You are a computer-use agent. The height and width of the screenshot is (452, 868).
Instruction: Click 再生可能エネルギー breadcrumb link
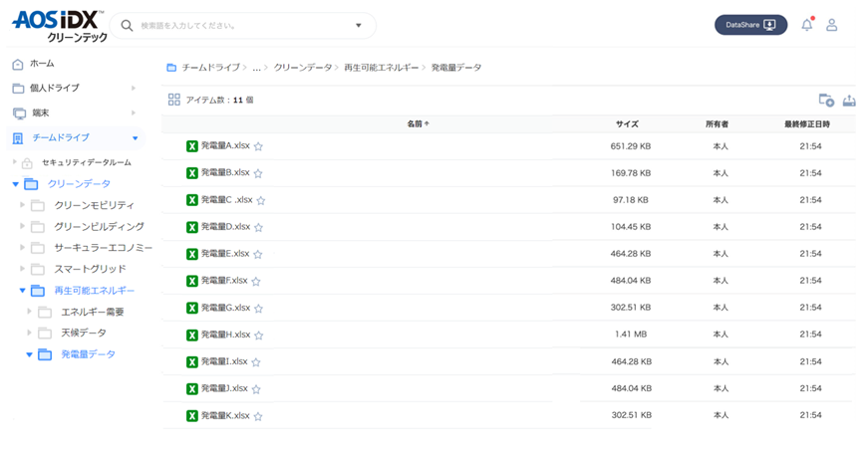pos(381,68)
